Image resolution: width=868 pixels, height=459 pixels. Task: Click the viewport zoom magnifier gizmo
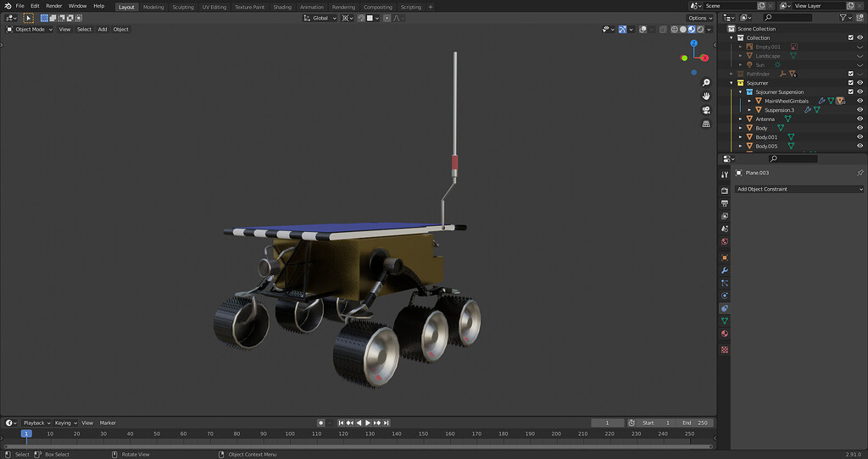coord(706,82)
